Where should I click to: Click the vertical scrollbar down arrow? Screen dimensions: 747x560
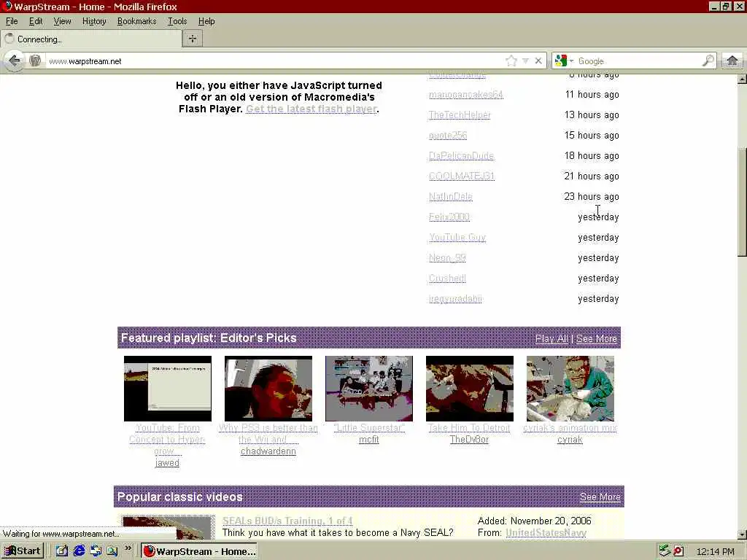(x=742, y=534)
